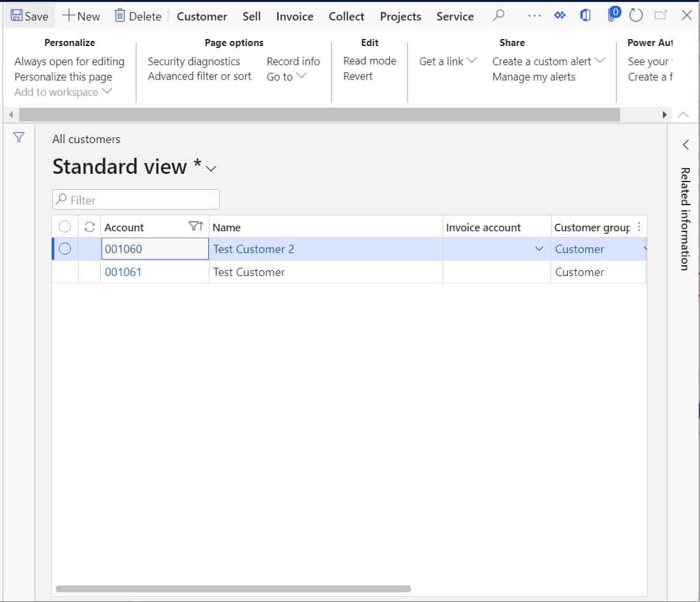Click the Save disk icon
The image size is (700, 602).
point(17,16)
